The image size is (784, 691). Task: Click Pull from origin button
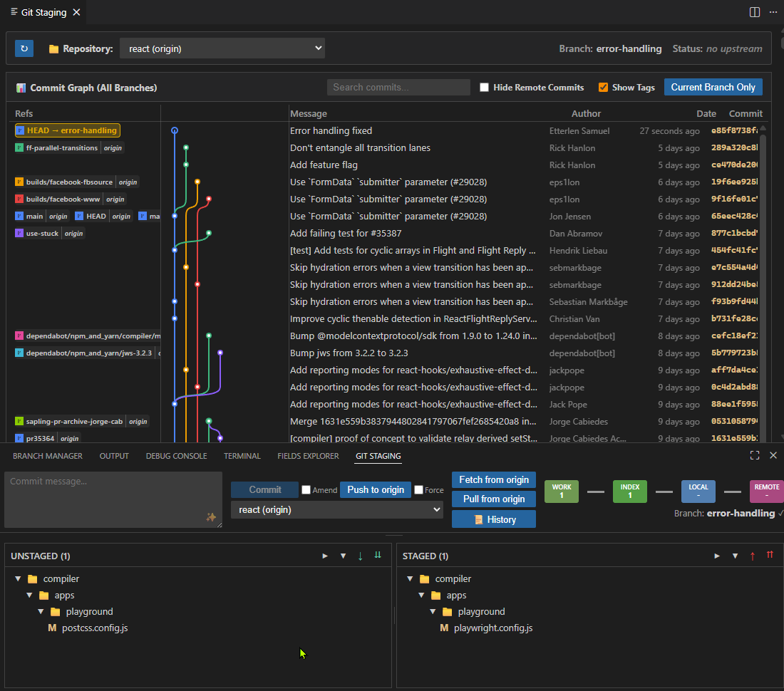pos(493,499)
